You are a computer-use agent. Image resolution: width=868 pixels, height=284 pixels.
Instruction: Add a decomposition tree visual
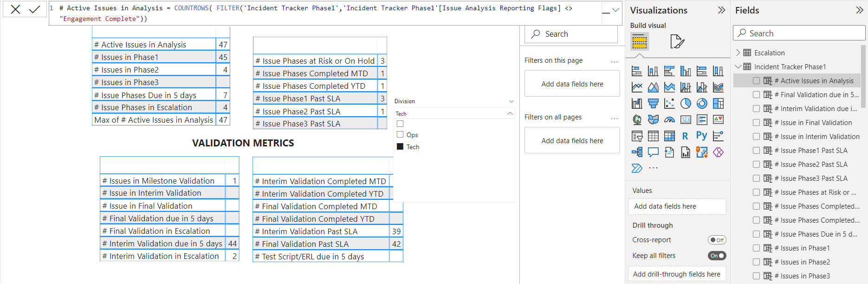(x=637, y=152)
